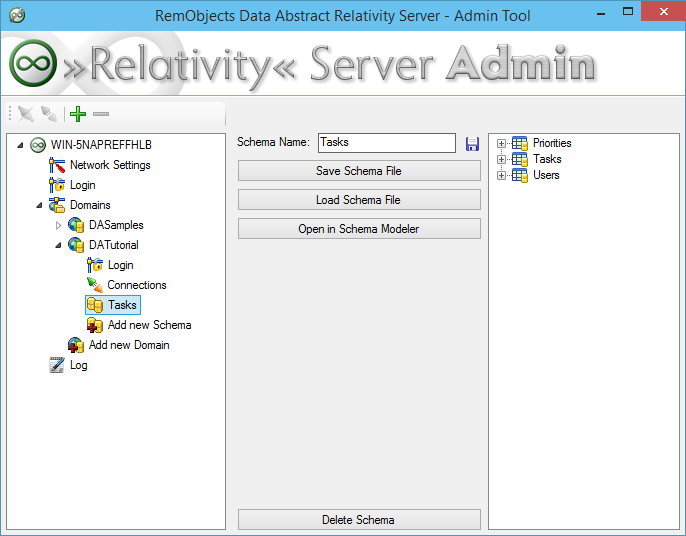Focus the Schema Name input field

click(x=387, y=143)
